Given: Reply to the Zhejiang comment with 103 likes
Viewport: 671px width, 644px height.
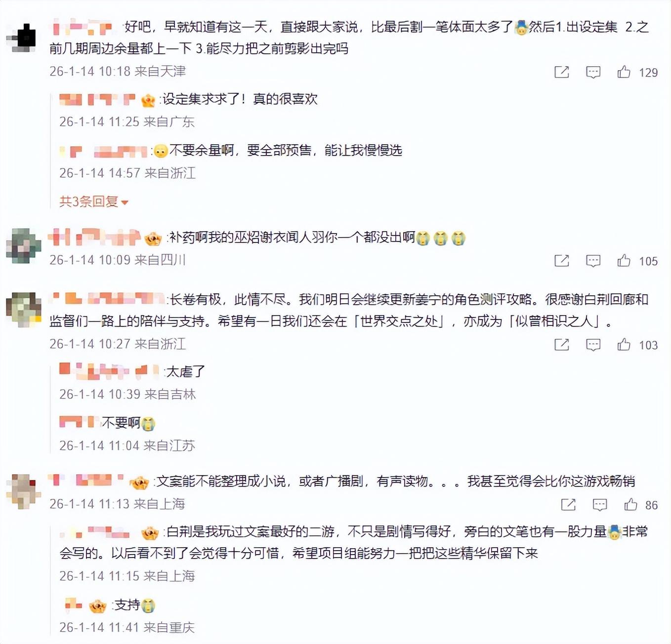Looking at the screenshot, I should pos(593,345).
